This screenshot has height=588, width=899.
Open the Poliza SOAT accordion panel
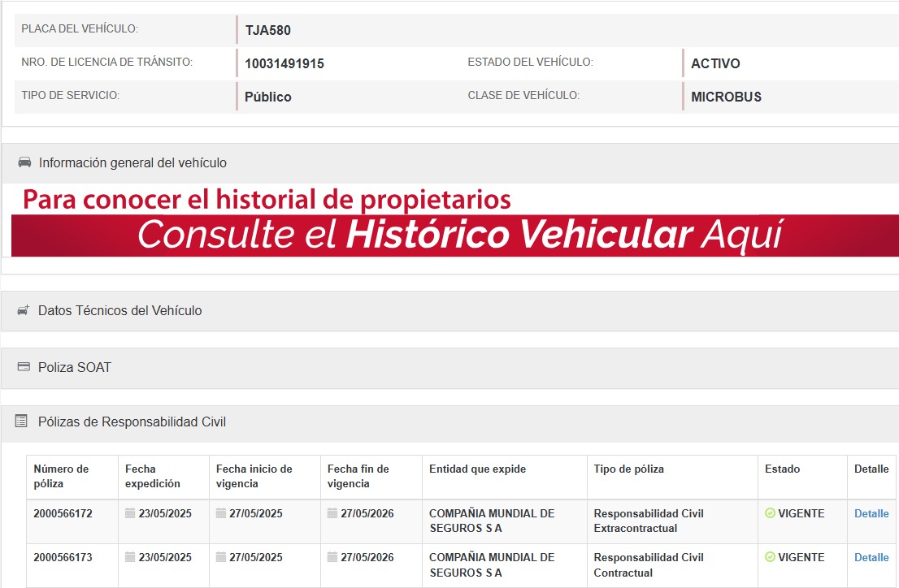tap(74, 368)
